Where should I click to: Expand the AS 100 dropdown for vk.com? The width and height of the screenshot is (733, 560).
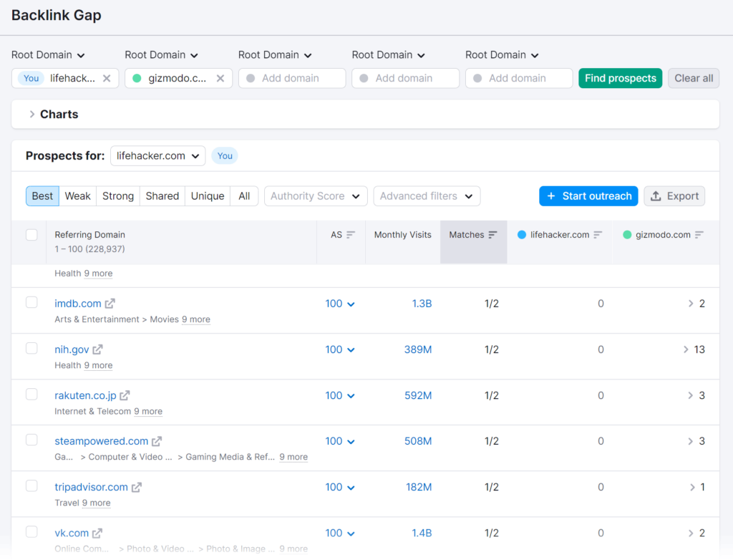point(340,533)
